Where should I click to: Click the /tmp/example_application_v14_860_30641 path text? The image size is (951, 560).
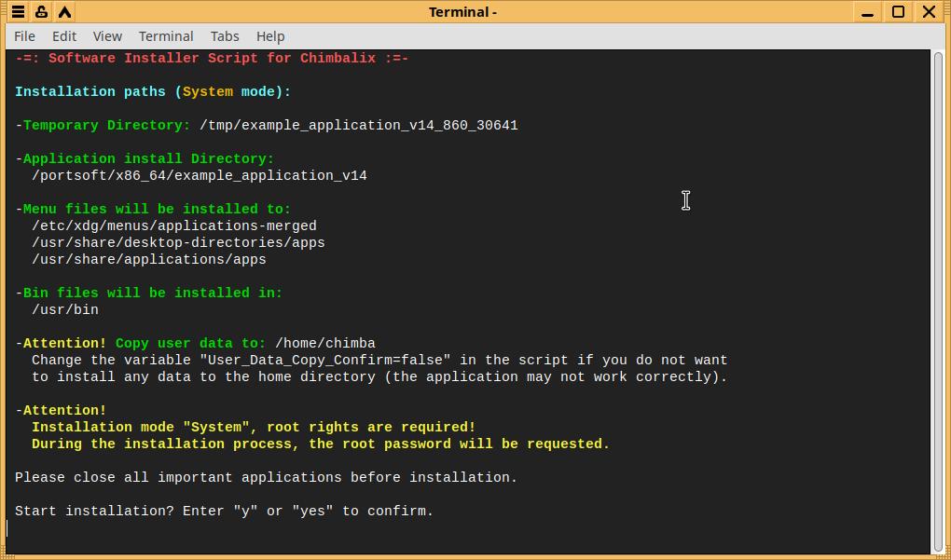pos(359,126)
